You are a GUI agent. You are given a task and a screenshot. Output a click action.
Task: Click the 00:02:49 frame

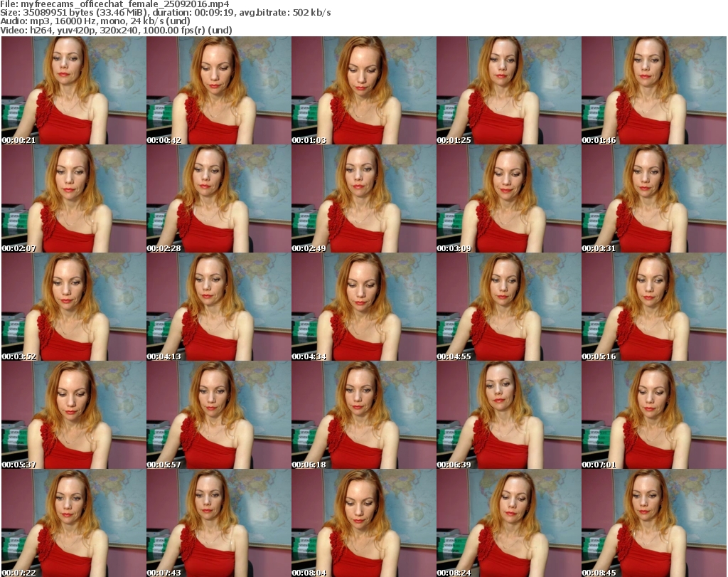coord(363,198)
